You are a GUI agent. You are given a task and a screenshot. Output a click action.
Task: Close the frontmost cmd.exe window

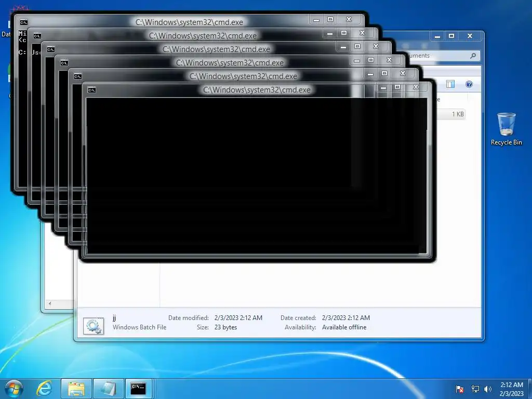pyautogui.click(x=416, y=87)
